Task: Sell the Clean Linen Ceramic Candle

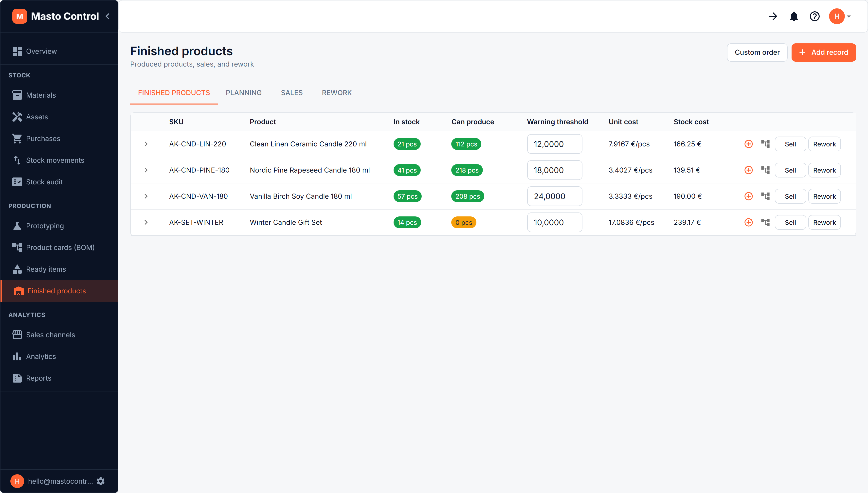Action: pos(790,144)
